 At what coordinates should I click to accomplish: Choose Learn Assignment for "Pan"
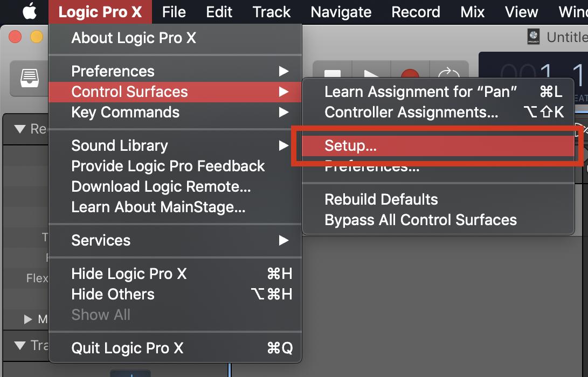[438, 92]
